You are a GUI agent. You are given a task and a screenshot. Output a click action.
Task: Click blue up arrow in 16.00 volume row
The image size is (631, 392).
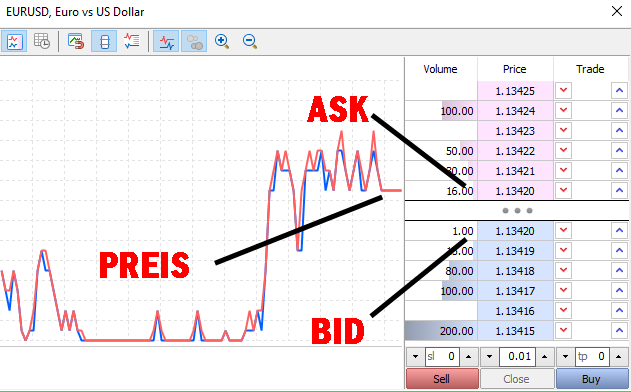pos(619,191)
